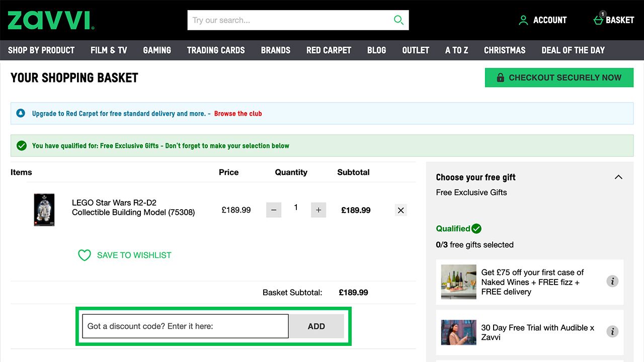This screenshot has width=644, height=362.
Task: Open the Brands menu
Action: tap(276, 50)
